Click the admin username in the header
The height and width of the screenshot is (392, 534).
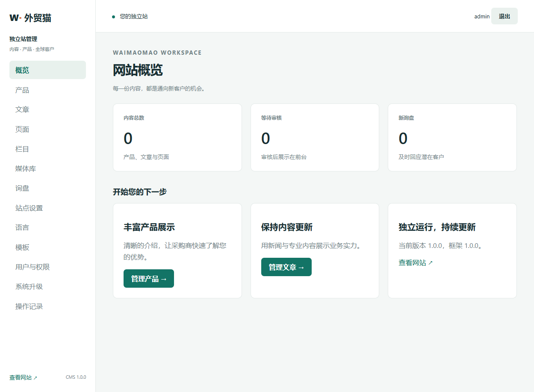(x=482, y=16)
